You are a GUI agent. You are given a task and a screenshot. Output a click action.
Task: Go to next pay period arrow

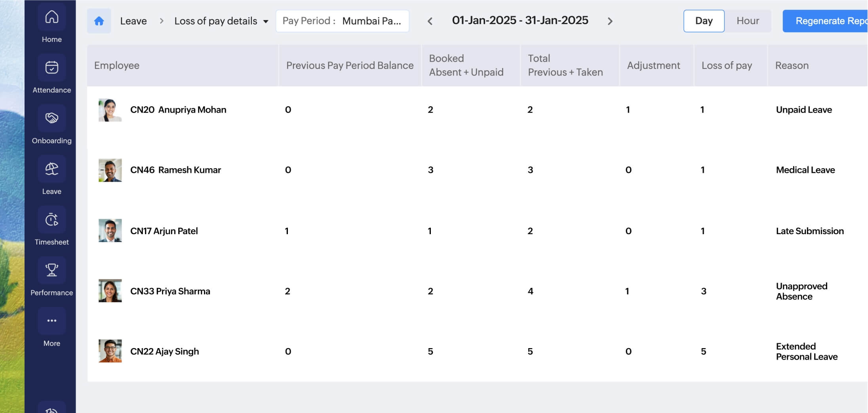(610, 21)
